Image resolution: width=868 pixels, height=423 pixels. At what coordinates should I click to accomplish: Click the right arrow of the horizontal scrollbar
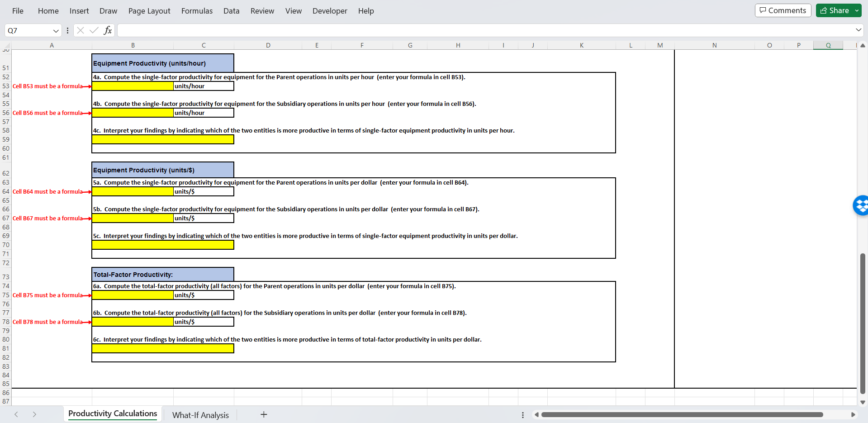pos(854,414)
